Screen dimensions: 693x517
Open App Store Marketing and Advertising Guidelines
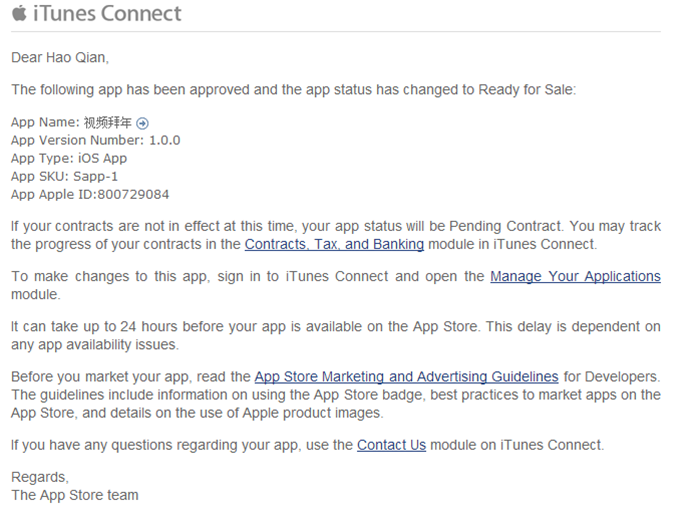coord(407,377)
